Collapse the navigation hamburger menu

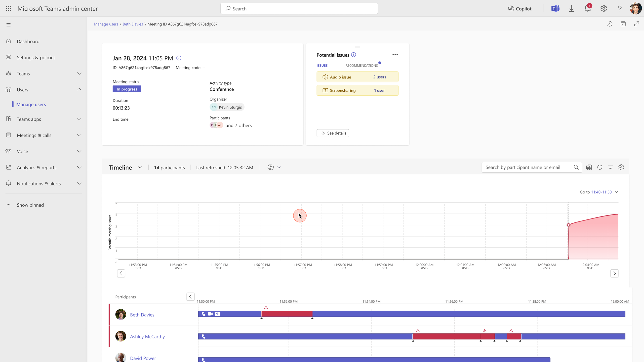[8, 25]
